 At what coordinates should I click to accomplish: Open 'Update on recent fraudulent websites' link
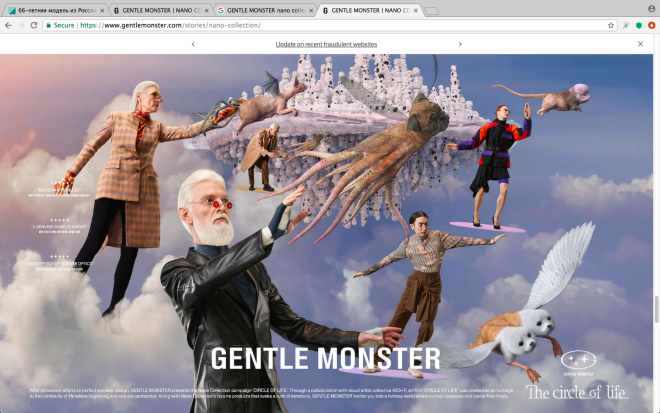point(326,44)
